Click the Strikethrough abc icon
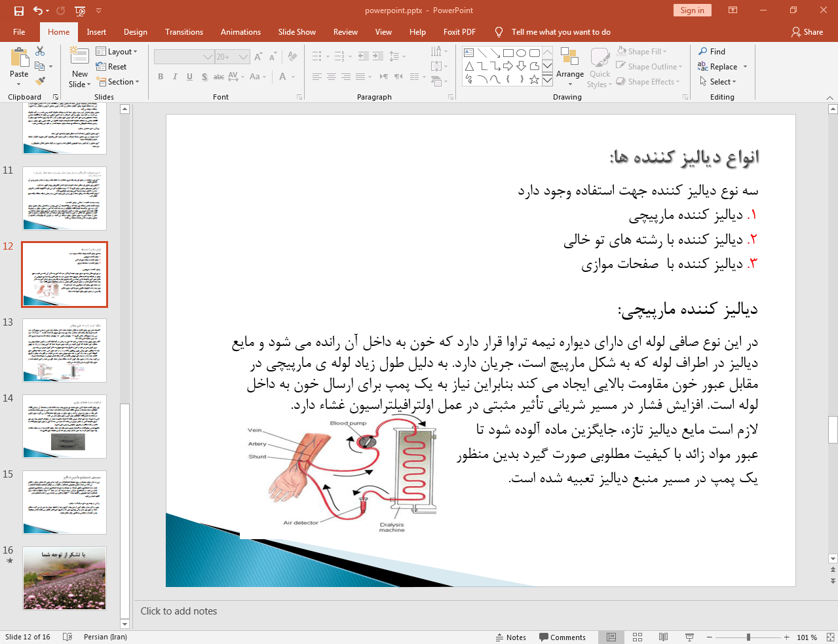The image size is (838, 644). (219, 77)
